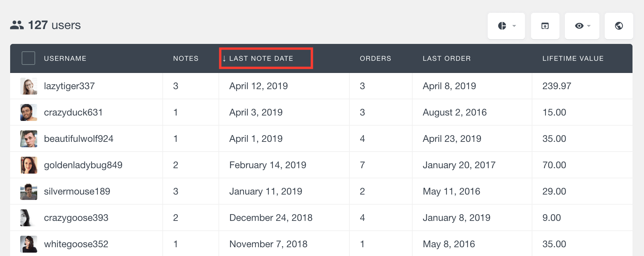Open user lazytiger337

(x=69, y=86)
